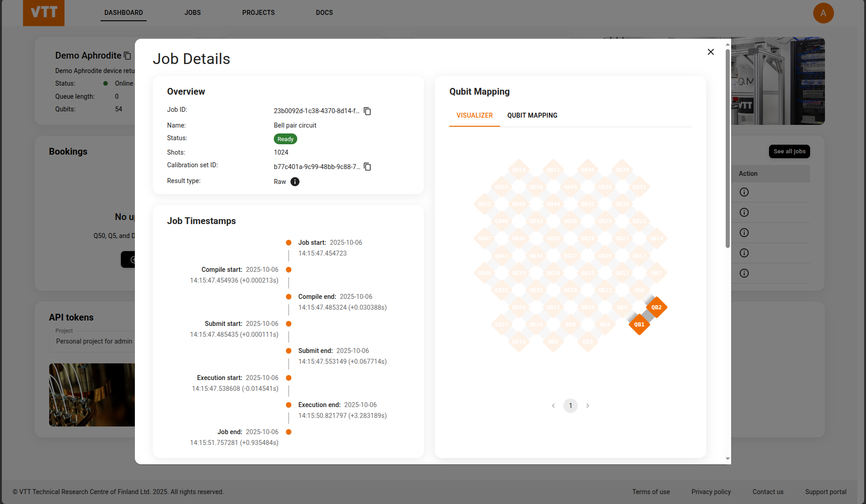Copy the Job ID to clipboard
Image resolution: width=866 pixels, height=504 pixels.
[x=367, y=111]
